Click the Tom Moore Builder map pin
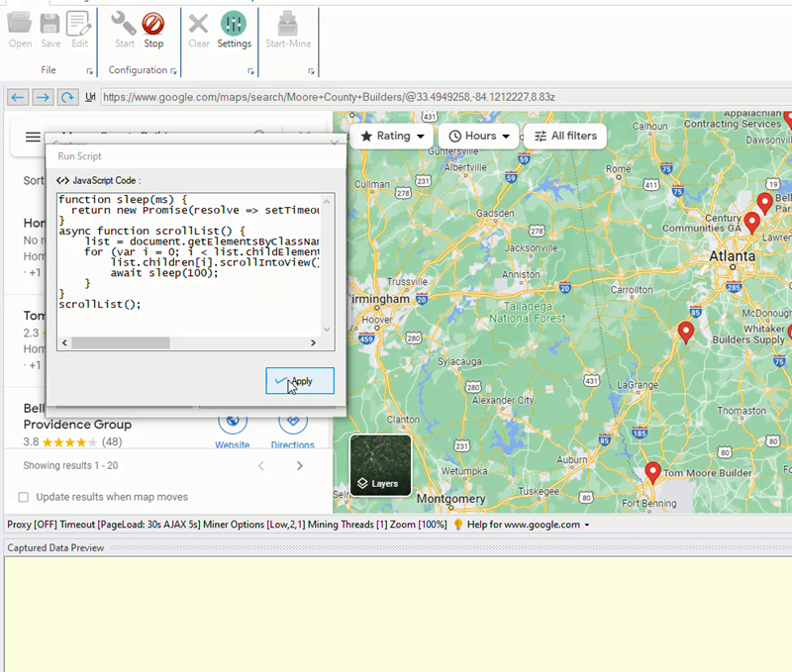 pos(651,473)
